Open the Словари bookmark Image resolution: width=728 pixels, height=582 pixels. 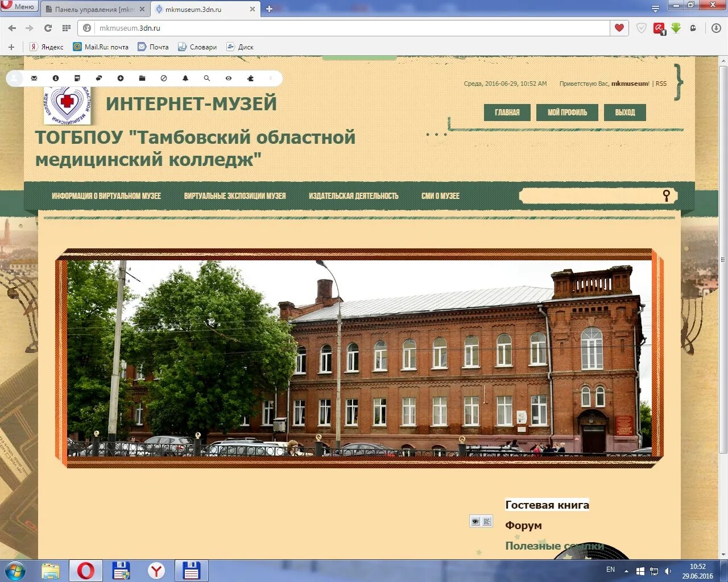[197, 47]
